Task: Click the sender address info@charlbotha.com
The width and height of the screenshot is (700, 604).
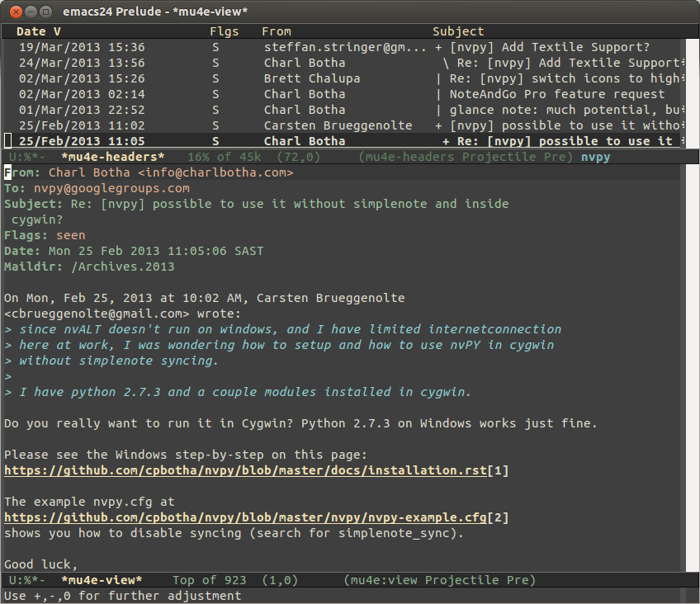Action: click(x=215, y=172)
